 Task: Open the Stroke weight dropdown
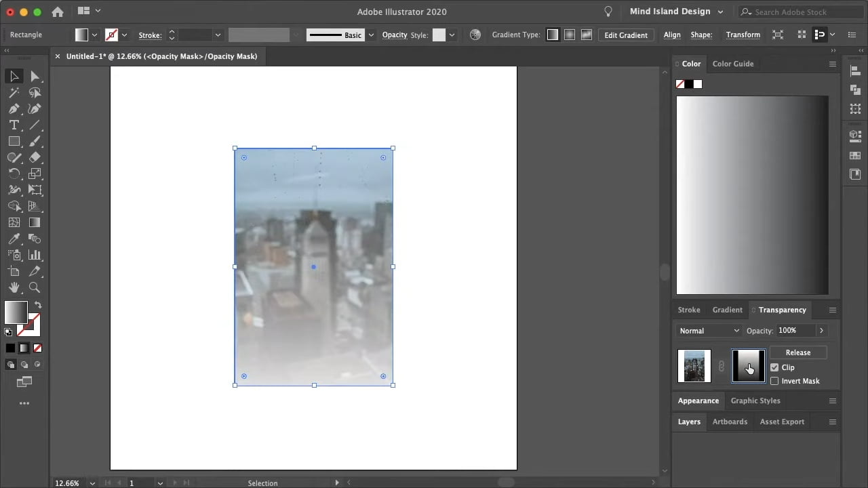click(x=217, y=35)
